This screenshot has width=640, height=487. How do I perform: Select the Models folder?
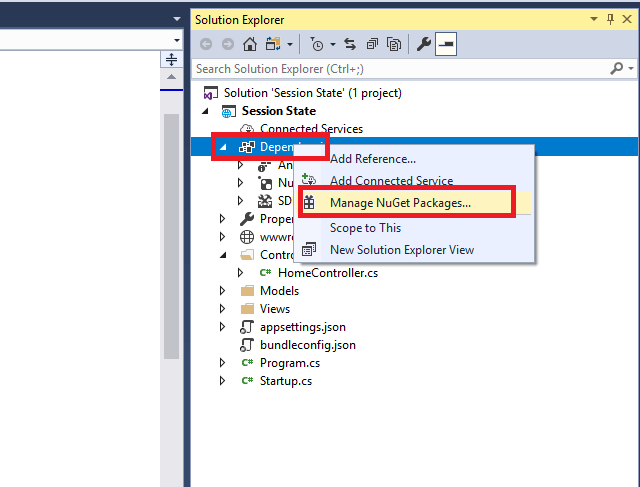point(279,291)
